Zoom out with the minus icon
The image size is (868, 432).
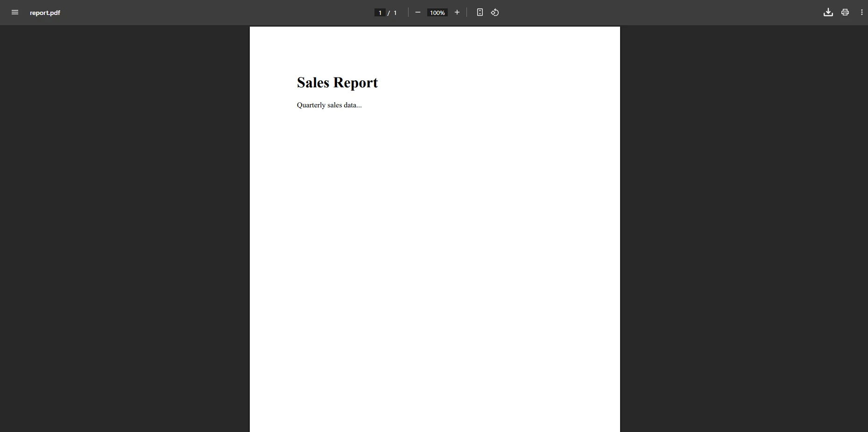418,13
